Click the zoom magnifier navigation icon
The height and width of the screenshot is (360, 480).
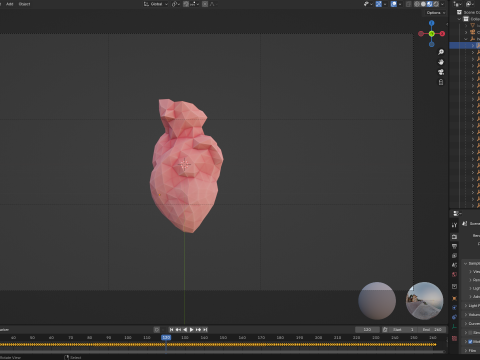(441, 52)
